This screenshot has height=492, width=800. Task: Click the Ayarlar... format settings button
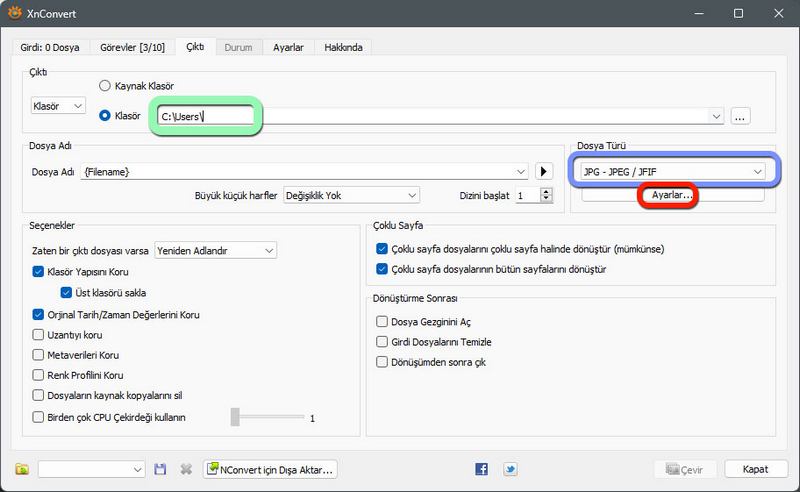coord(672,195)
